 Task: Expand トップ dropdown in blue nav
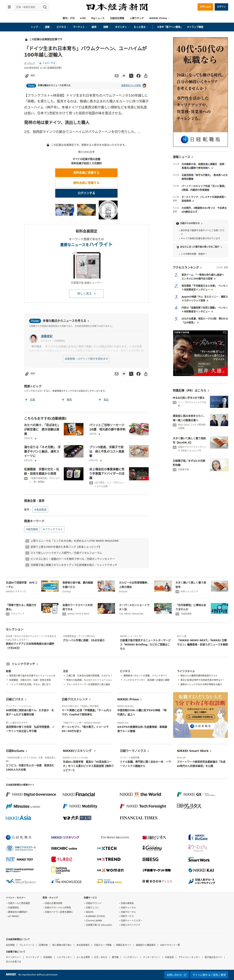[35, 27]
